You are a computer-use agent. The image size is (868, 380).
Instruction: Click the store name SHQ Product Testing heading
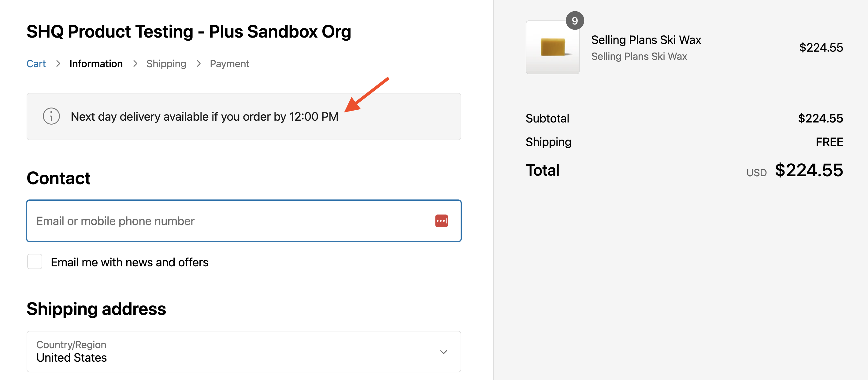tap(189, 32)
